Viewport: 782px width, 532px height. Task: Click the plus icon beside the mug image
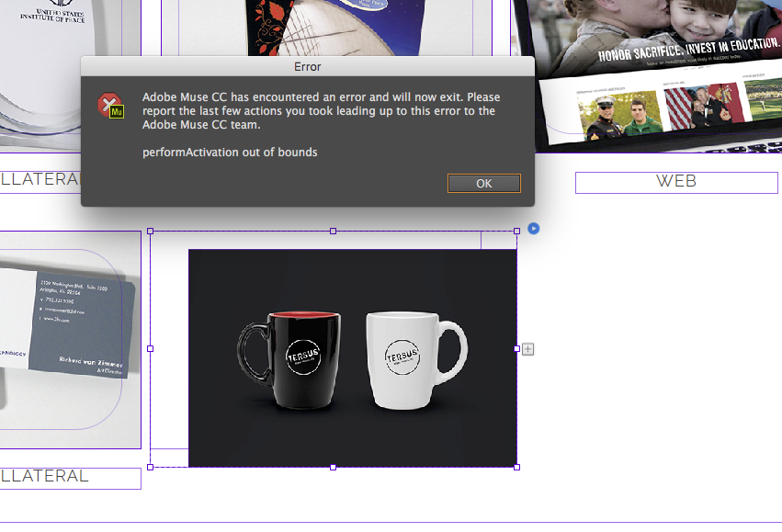pyautogui.click(x=527, y=349)
